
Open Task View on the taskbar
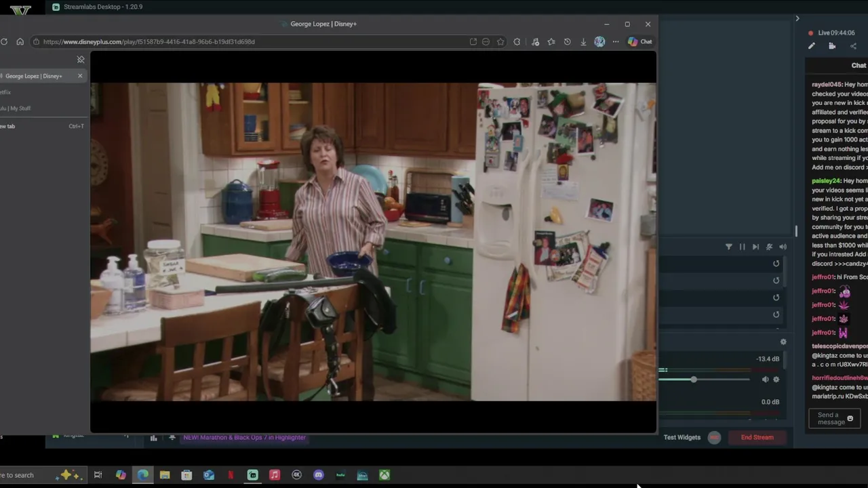(x=98, y=475)
